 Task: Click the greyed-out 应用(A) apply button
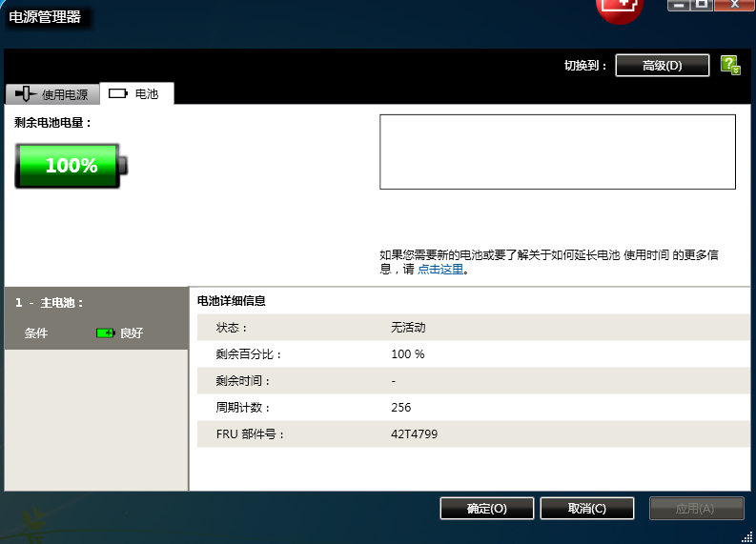pos(696,509)
